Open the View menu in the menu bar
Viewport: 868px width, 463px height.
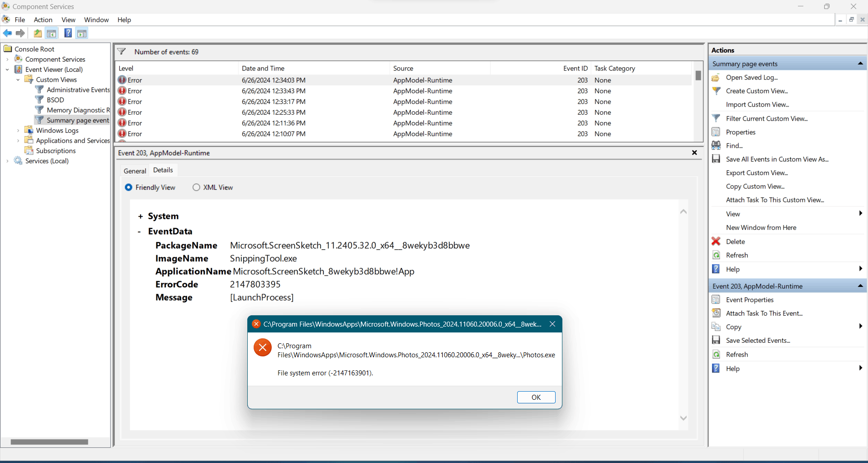[x=68, y=20]
